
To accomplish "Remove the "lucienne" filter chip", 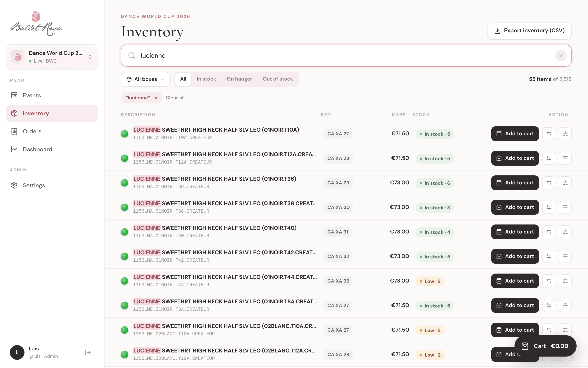I will pos(156,98).
